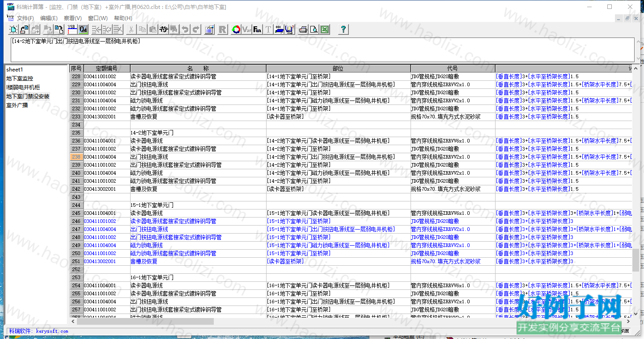This screenshot has height=339, width=644.
Task: Minimize the inner document window
Action: (x=619, y=18)
